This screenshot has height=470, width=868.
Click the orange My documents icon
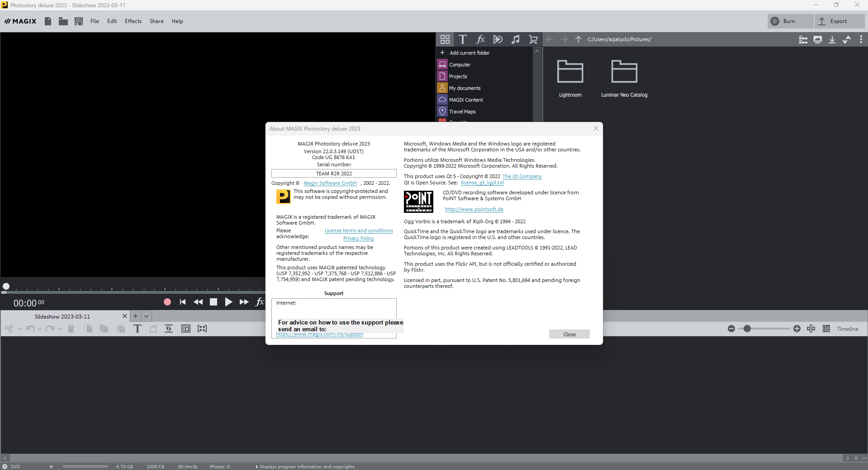tap(442, 88)
